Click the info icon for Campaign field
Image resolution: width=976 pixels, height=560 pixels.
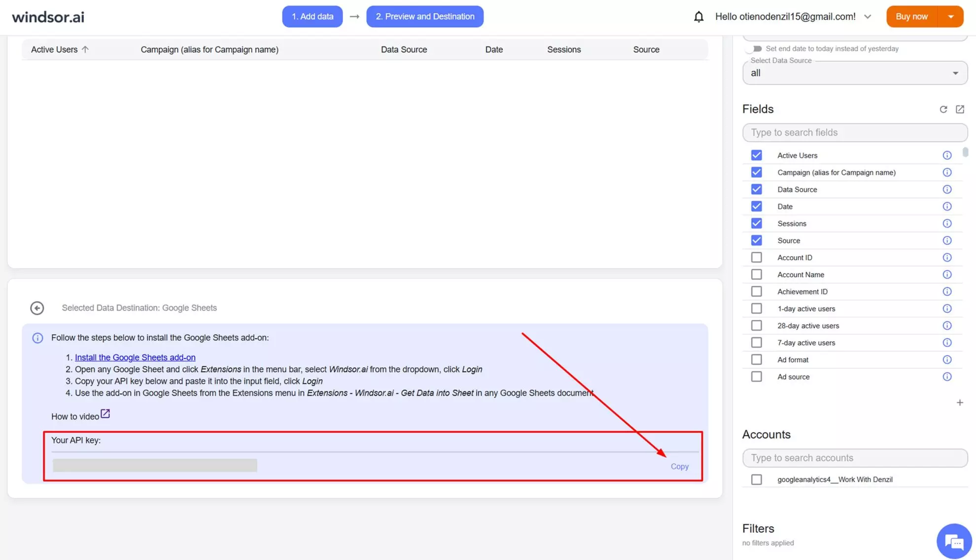coord(947,173)
